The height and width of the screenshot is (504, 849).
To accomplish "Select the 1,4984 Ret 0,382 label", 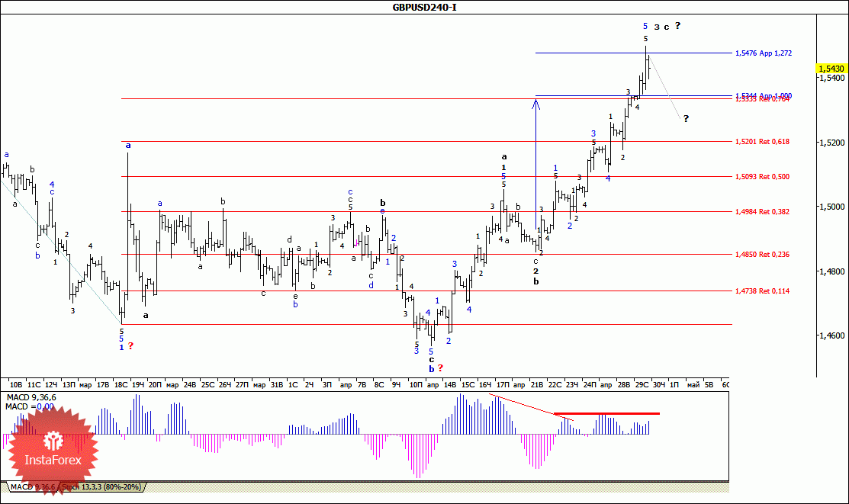I will [x=762, y=212].
